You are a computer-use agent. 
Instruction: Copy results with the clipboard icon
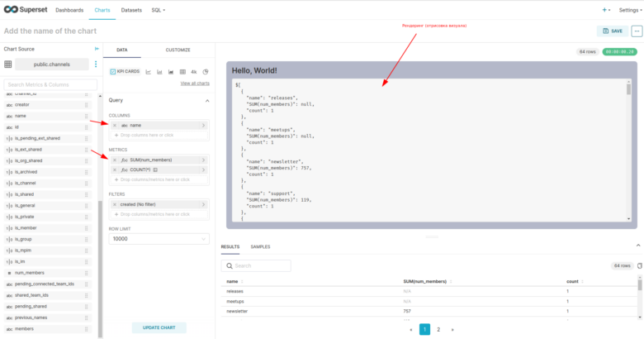coord(640,265)
